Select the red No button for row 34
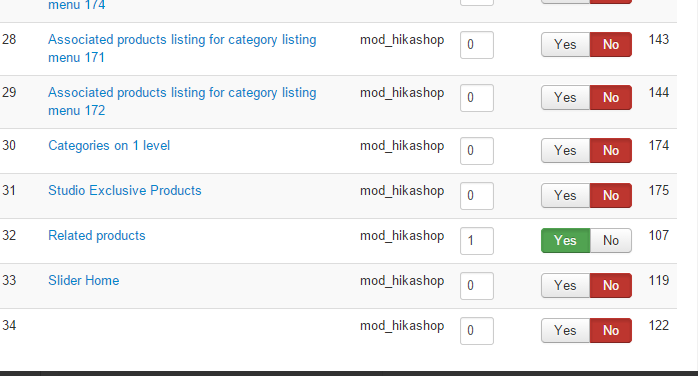698x376 pixels. 611,331
